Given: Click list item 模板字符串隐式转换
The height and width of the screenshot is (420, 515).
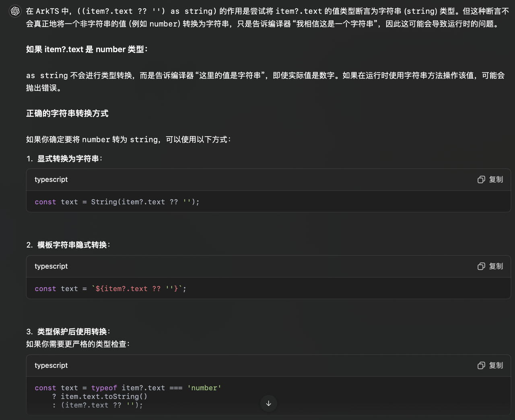Looking at the screenshot, I should click(72, 245).
